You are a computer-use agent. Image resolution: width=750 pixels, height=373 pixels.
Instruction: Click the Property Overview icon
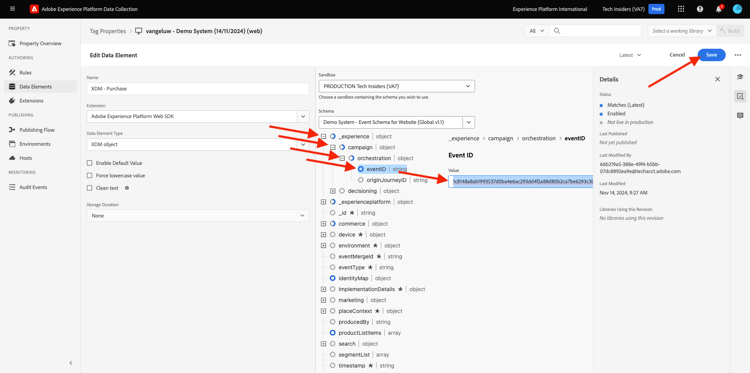click(x=12, y=44)
